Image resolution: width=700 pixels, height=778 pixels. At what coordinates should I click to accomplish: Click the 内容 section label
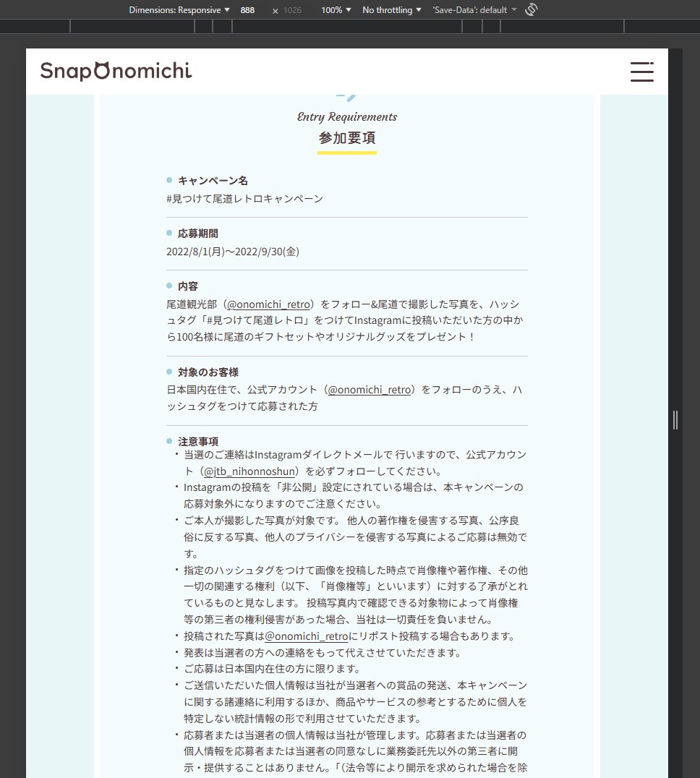coord(188,286)
